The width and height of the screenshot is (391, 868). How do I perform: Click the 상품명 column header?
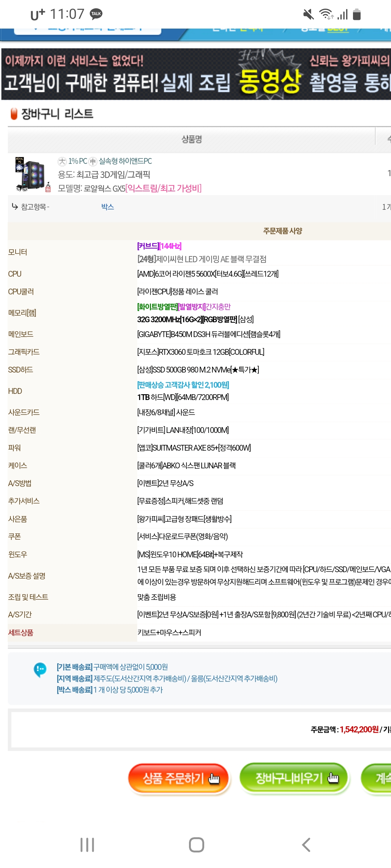point(192,140)
